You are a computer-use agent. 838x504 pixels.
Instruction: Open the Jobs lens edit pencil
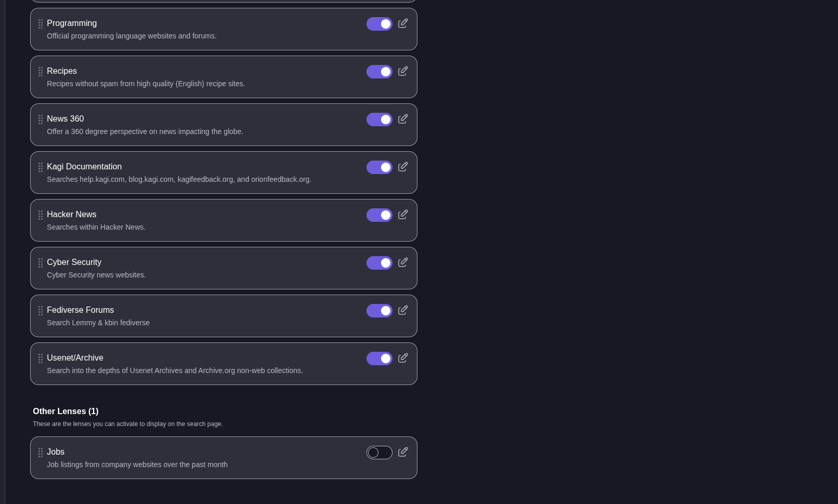[x=403, y=452]
